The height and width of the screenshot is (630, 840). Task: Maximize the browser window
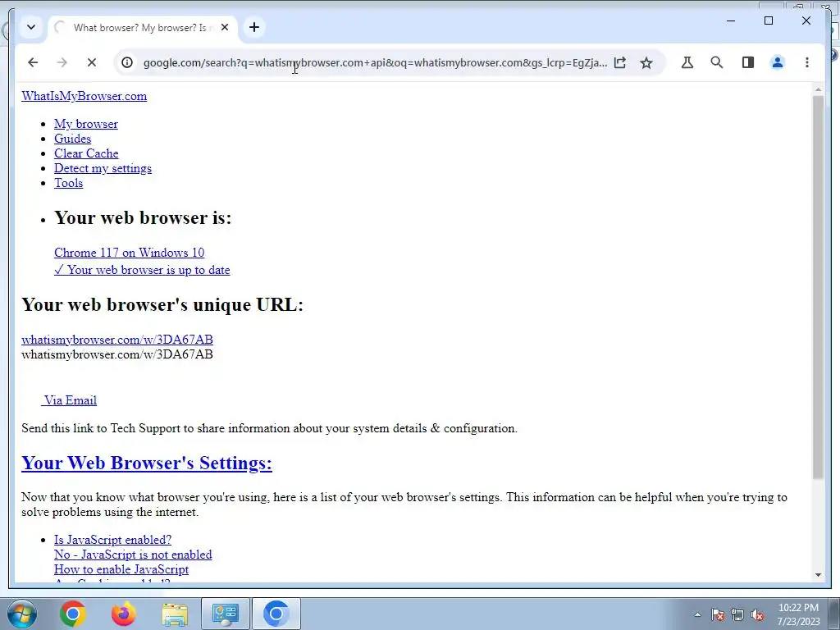click(768, 21)
